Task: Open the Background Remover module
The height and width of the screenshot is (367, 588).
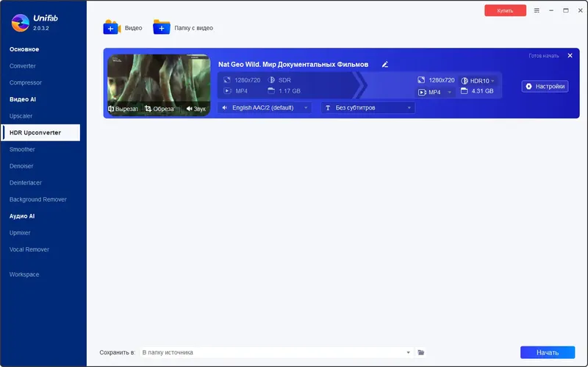Action: (38, 199)
